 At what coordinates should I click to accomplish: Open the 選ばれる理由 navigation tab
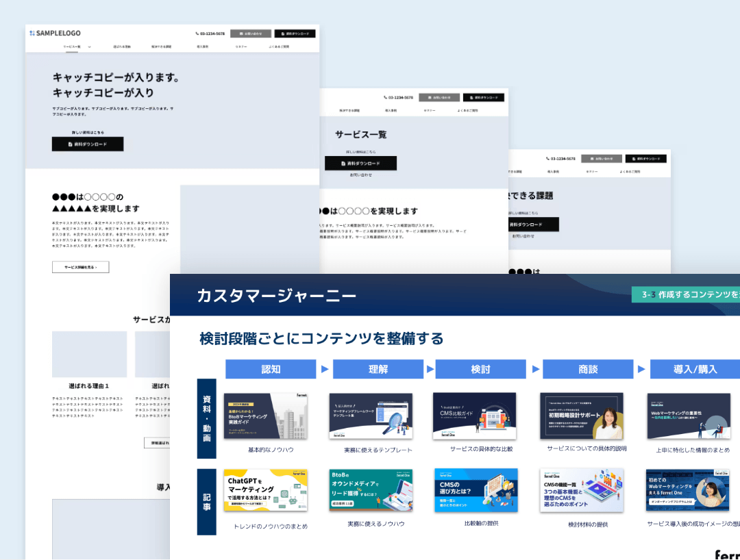point(122,47)
